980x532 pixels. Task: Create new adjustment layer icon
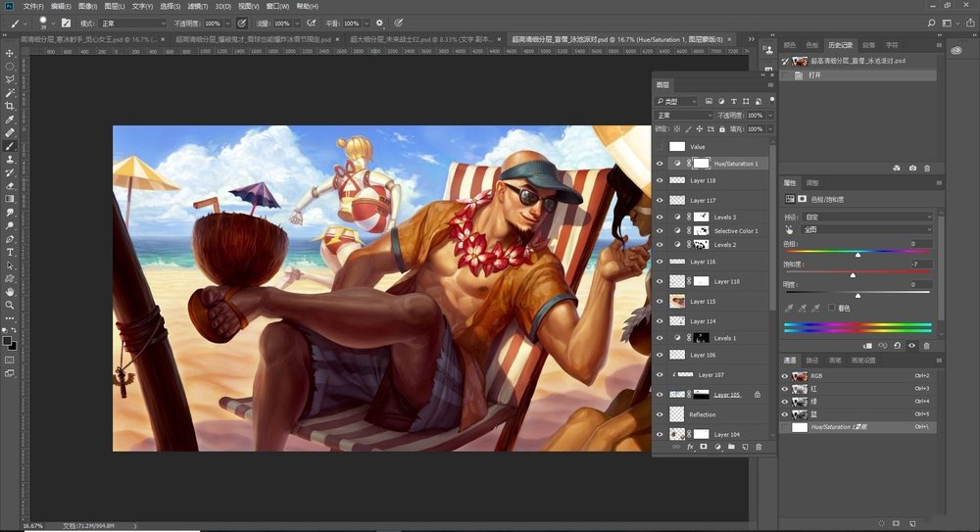click(x=717, y=447)
